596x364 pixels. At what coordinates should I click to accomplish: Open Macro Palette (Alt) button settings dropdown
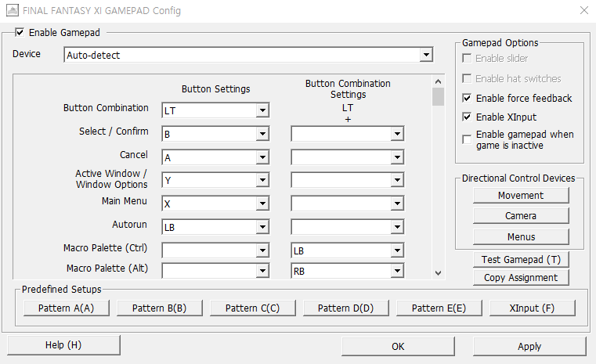click(215, 271)
